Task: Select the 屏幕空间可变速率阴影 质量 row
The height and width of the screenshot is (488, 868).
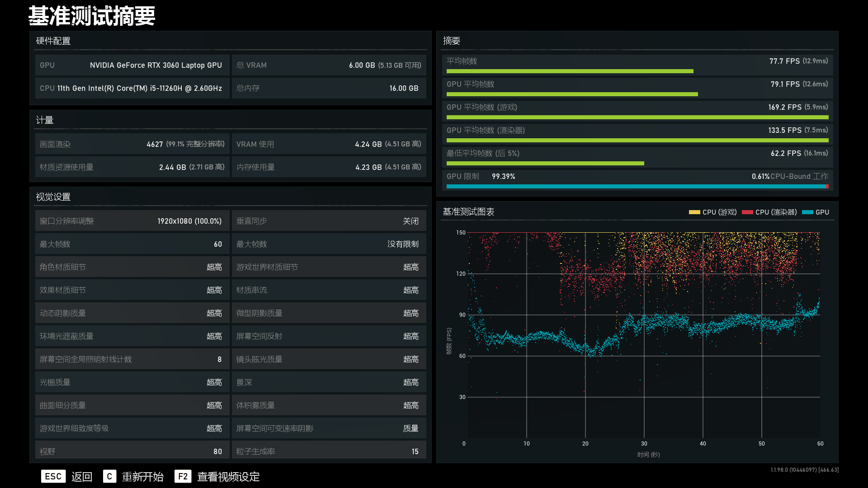Action: [x=329, y=428]
